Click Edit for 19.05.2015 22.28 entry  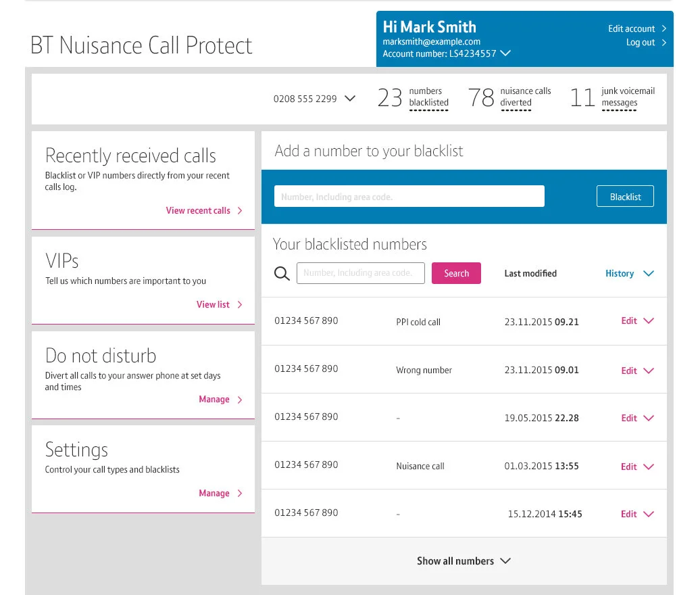coord(629,418)
